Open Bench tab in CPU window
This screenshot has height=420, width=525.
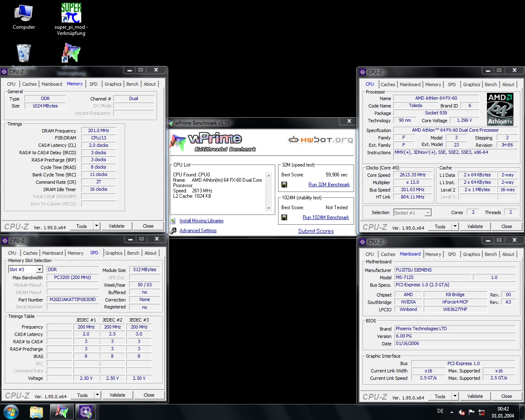[x=491, y=84]
